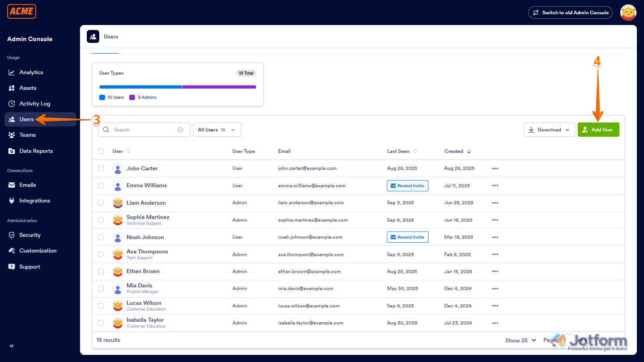Open the profile avatar menu

[x=628, y=13]
